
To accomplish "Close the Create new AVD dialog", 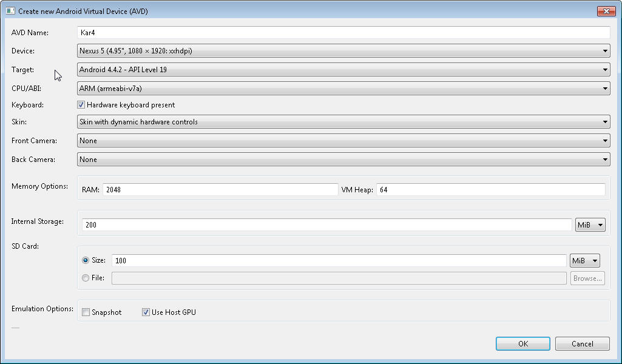I will tap(606, 11).
